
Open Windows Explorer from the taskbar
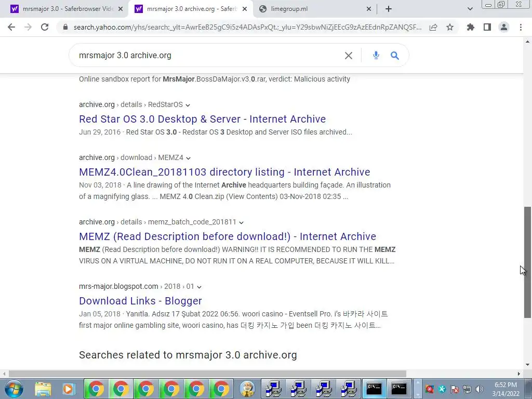coord(43,389)
